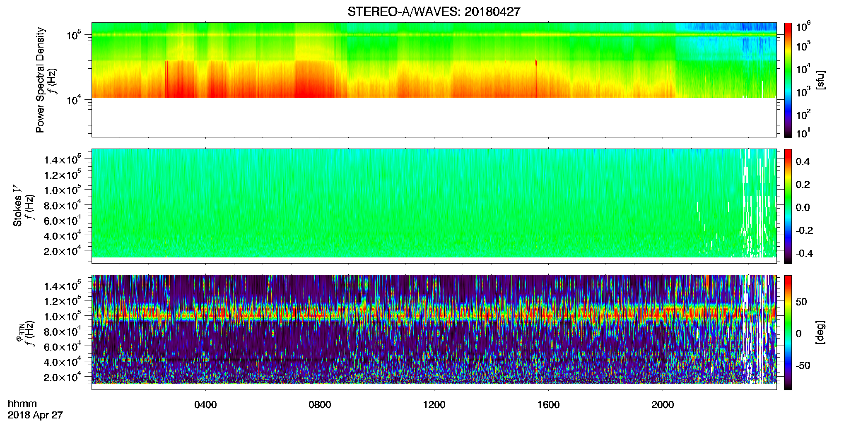Click the 0800 time tick label
Screen dimensions: 868x447
click(x=320, y=405)
